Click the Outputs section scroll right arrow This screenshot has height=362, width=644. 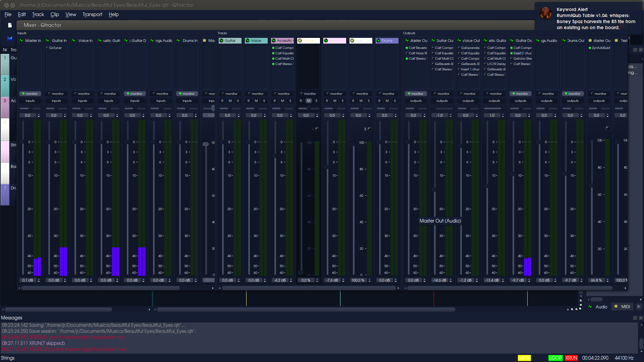coord(625,288)
